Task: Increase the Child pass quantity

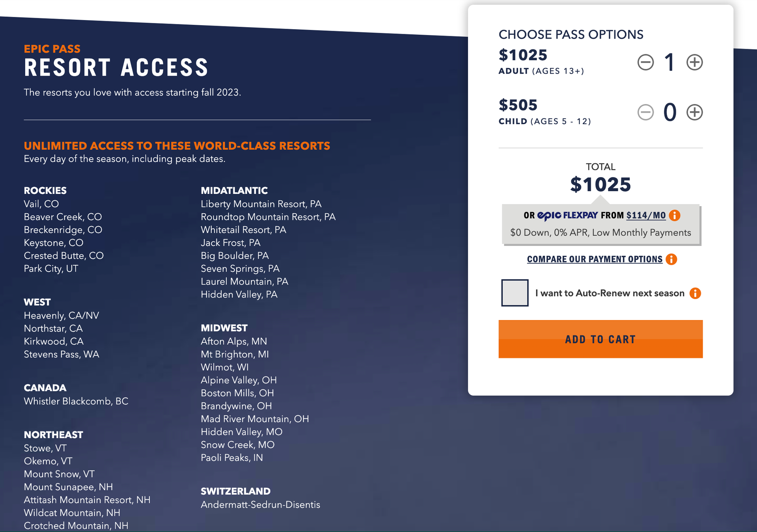Action: (695, 112)
